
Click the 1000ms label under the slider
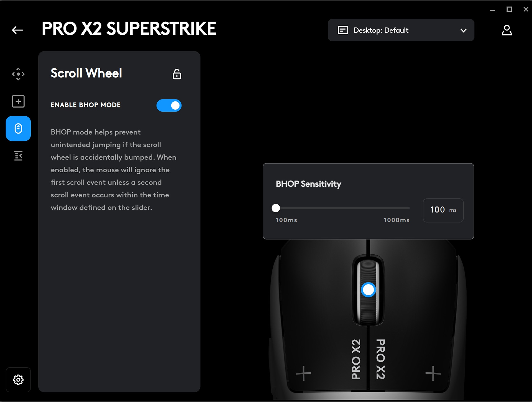(x=396, y=220)
